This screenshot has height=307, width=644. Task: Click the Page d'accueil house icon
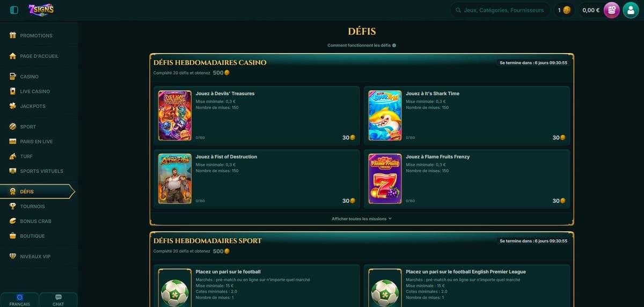(x=13, y=56)
